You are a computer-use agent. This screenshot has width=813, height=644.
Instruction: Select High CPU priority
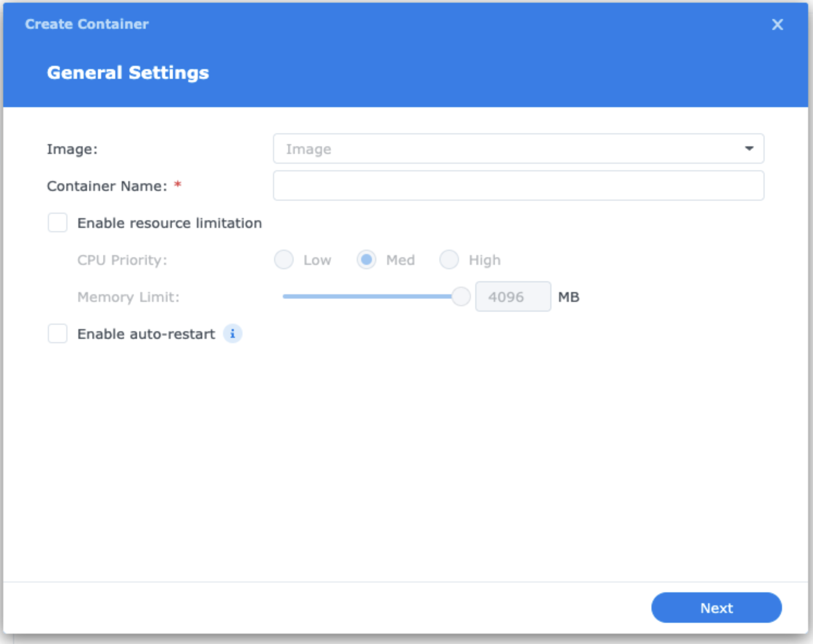449,259
